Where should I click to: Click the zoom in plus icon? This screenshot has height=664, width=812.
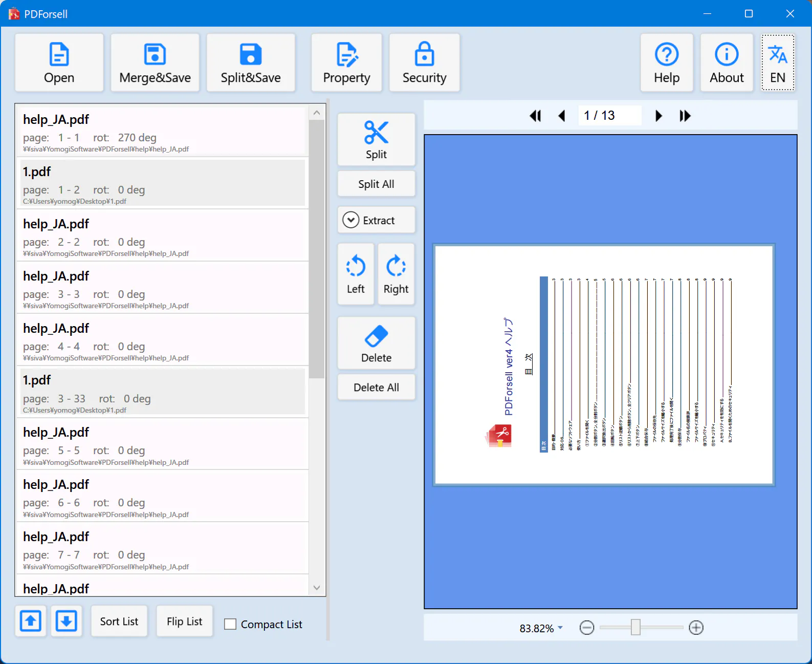coord(696,628)
